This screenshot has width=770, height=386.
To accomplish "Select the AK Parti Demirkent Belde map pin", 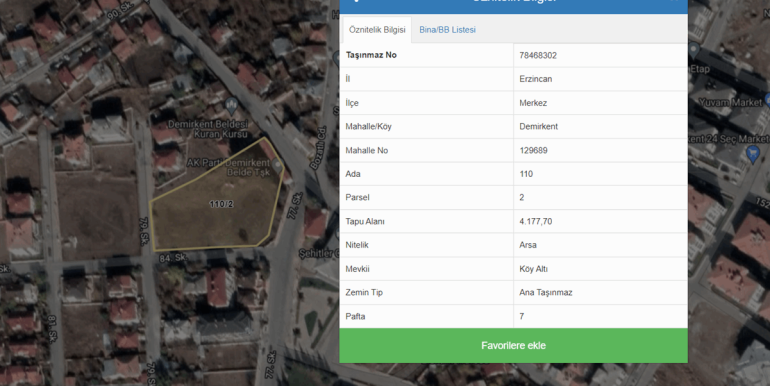I will click(278, 165).
